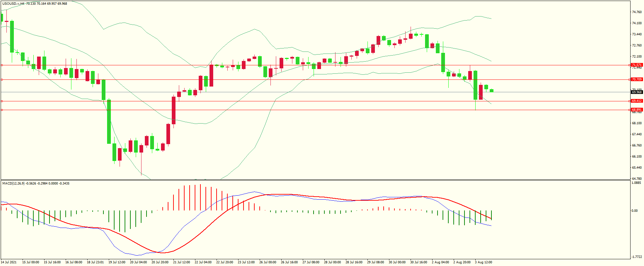Click the MACD(12,26,9) indicator label
Image resolution: width=644 pixels, height=266 pixels.
click(13, 184)
